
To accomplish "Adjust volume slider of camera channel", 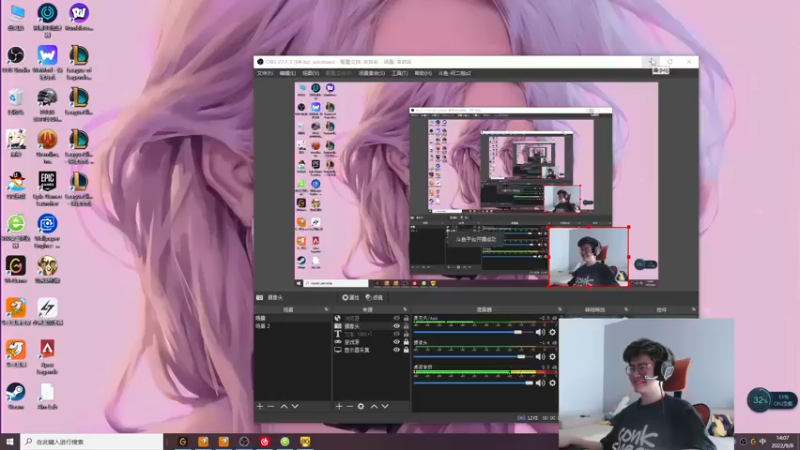I will [x=473, y=357].
